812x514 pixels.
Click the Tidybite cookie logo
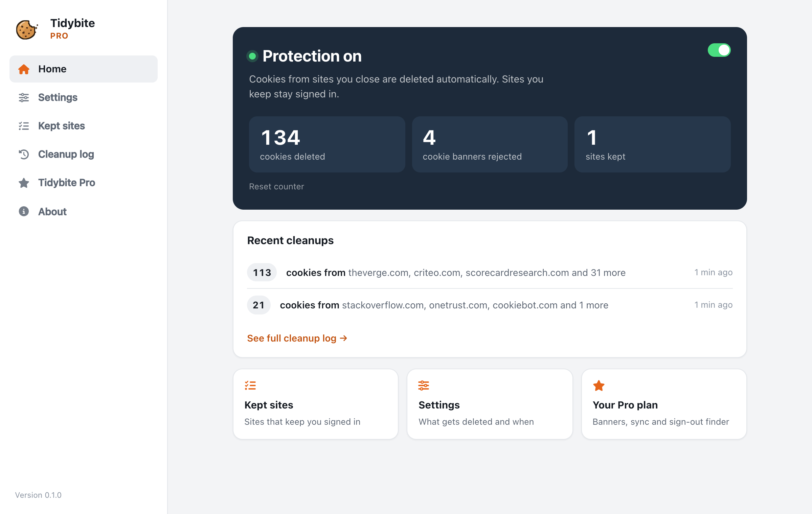coord(27,29)
